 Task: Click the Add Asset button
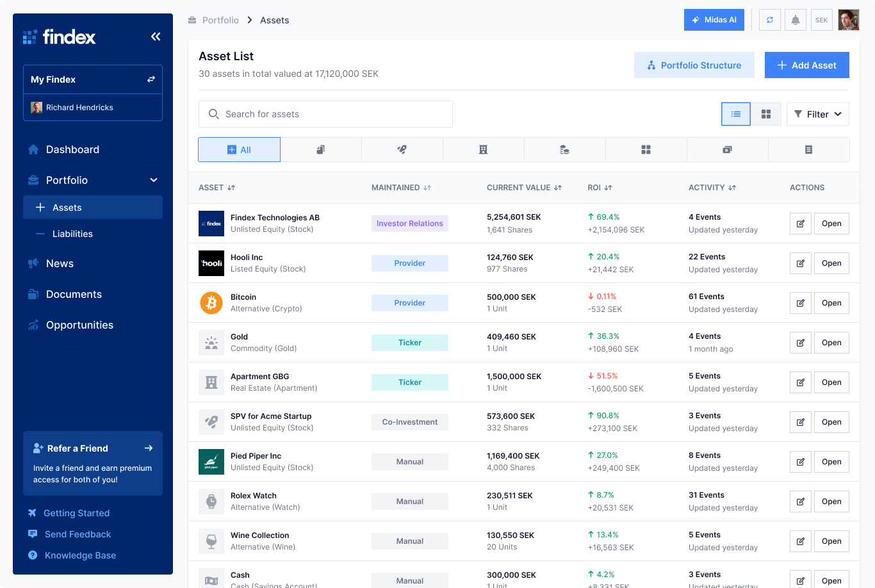click(806, 65)
